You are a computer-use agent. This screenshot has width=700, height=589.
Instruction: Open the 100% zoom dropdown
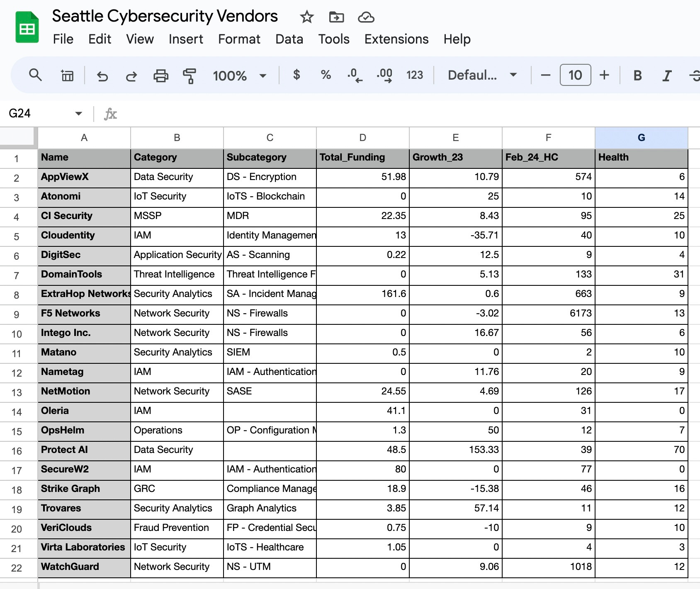pos(239,75)
